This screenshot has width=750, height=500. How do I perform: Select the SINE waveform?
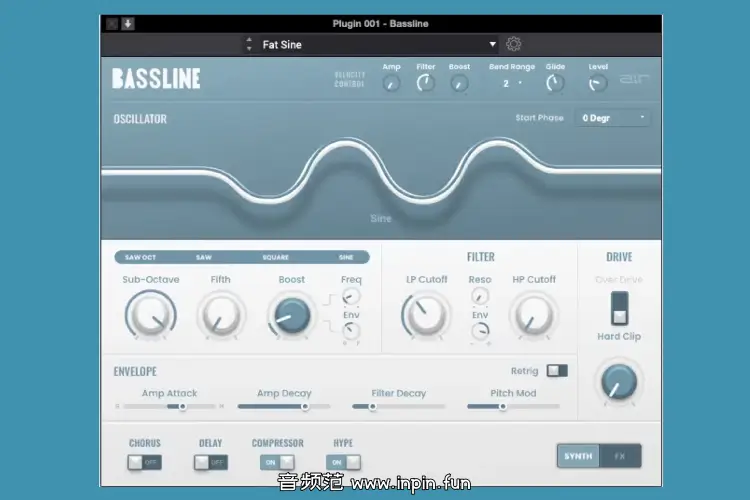click(x=346, y=257)
